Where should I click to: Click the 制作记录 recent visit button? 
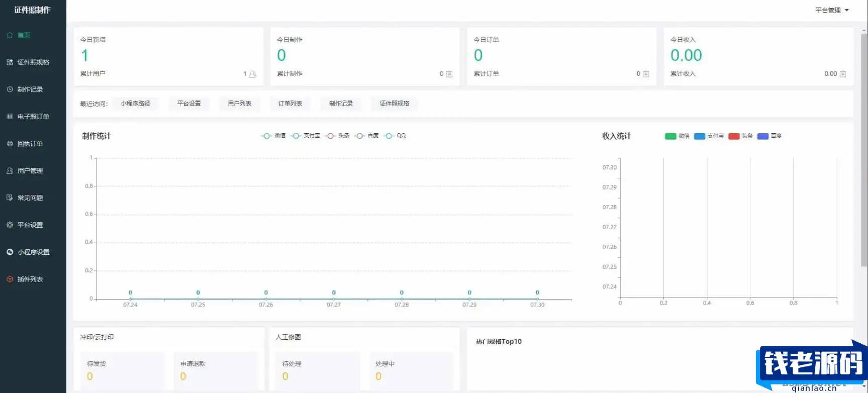(x=341, y=104)
